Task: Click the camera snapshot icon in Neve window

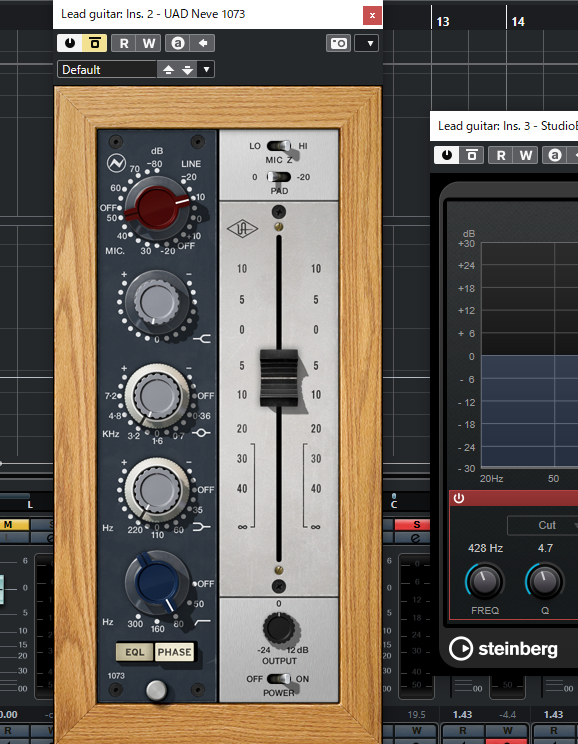Action: (x=338, y=44)
